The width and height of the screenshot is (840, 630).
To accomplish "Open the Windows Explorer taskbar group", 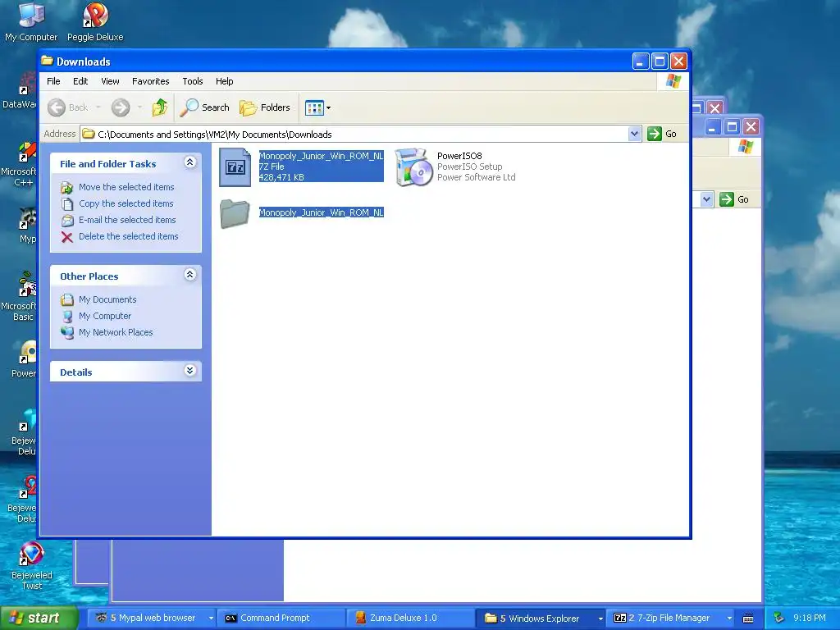I will (541, 619).
